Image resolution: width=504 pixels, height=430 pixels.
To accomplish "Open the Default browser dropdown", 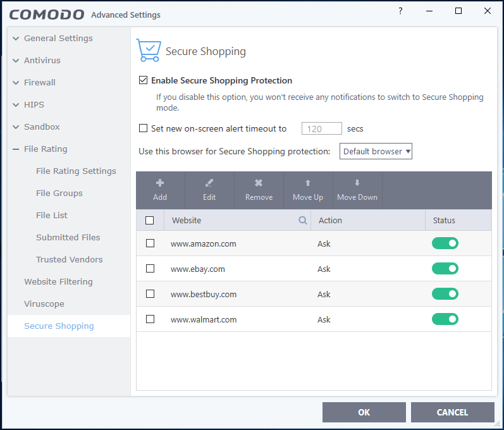I will (376, 152).
